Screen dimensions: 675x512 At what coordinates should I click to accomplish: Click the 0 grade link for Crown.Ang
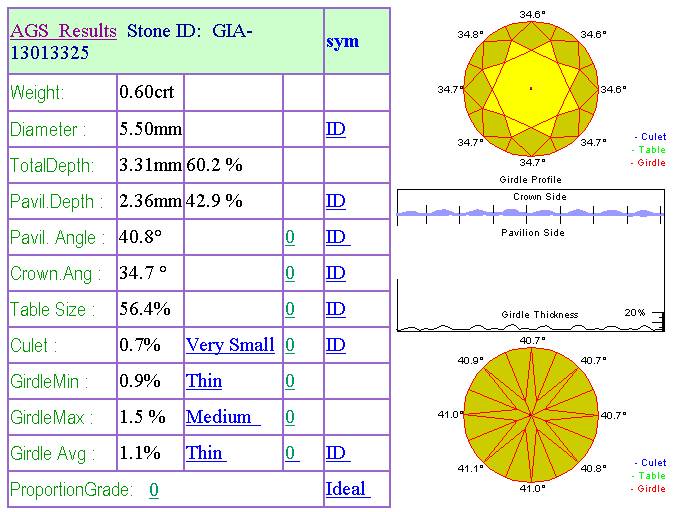coord(290,273)
